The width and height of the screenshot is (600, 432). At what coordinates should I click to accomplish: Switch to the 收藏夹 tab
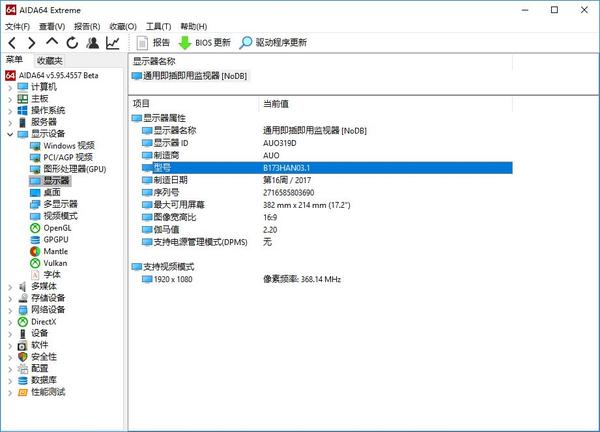49,60
